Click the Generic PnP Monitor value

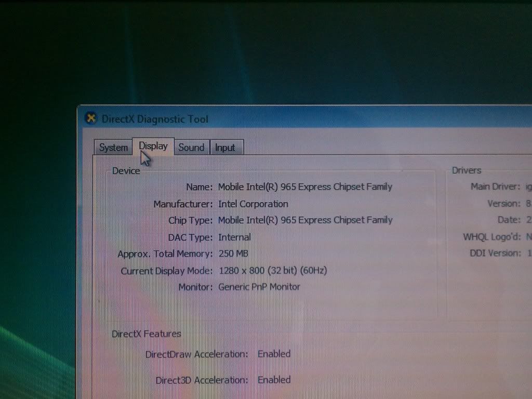(x=259, y=287)
